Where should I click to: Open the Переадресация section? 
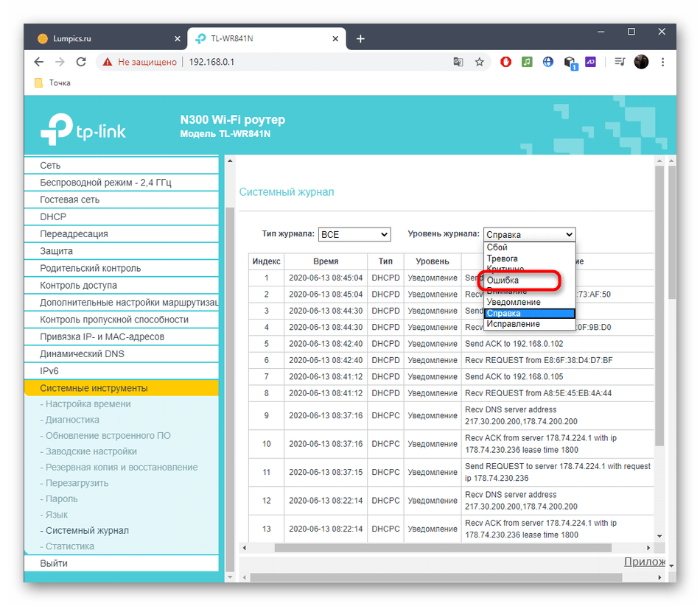pyautogui.click(x=121, y=234)
